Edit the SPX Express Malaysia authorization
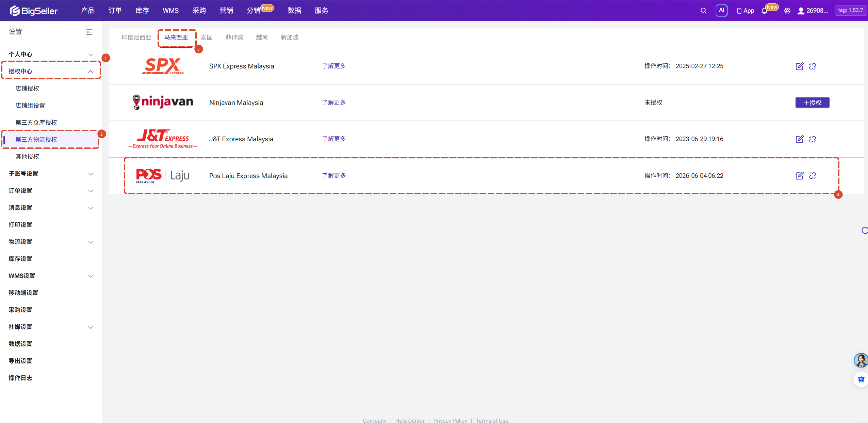Image resolution: width=868 pixels, height=423 pixels. point(799,66)
